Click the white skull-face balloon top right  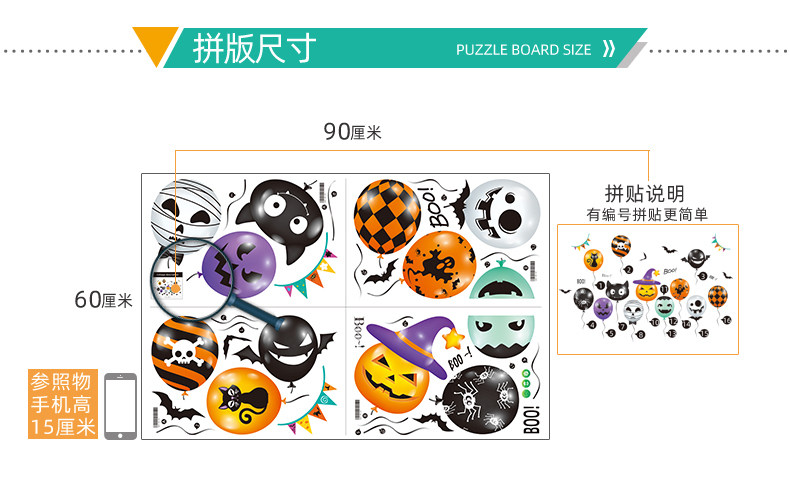click(x=501, y=214)
